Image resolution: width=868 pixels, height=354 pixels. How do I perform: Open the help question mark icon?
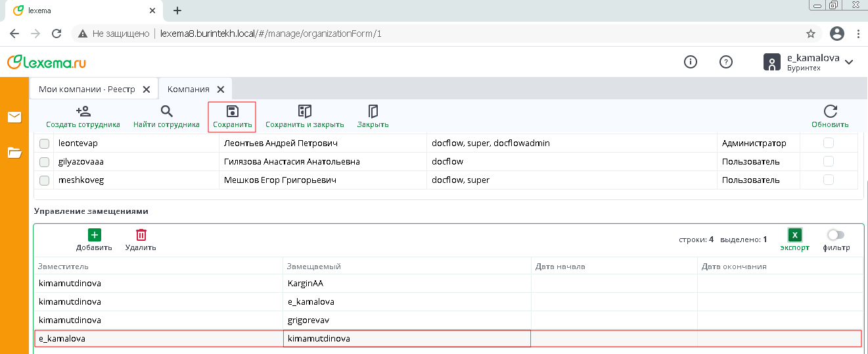coord(726,62)
